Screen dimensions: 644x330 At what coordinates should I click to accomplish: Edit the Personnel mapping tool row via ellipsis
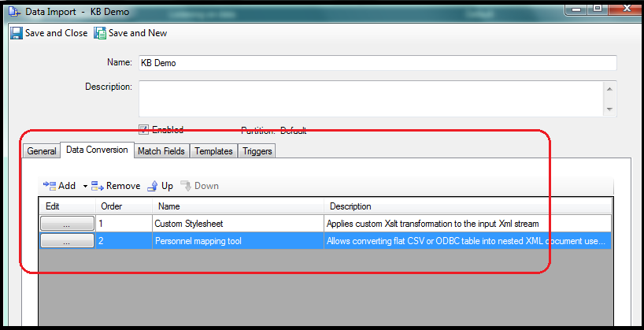tap(66, 242)
